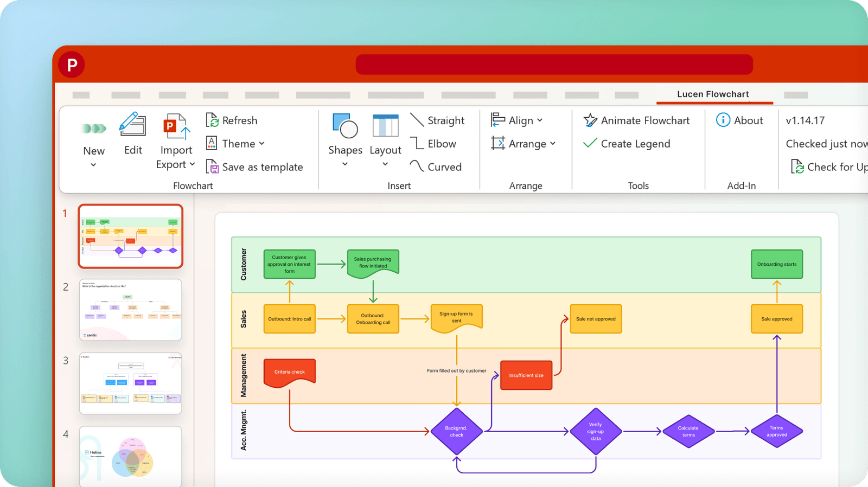Select the 'Calculate terms' diamond
The height and width of the screenshot is (487, 868).
click(x=688, y=431)
